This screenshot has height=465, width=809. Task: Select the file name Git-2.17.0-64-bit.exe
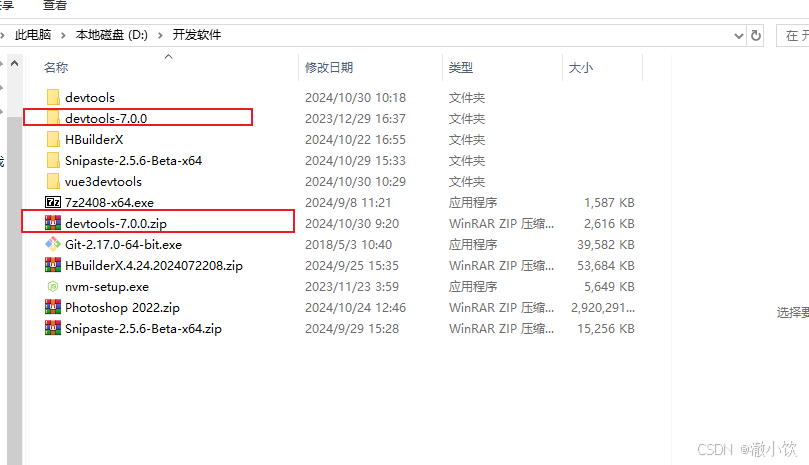(123, 245)
